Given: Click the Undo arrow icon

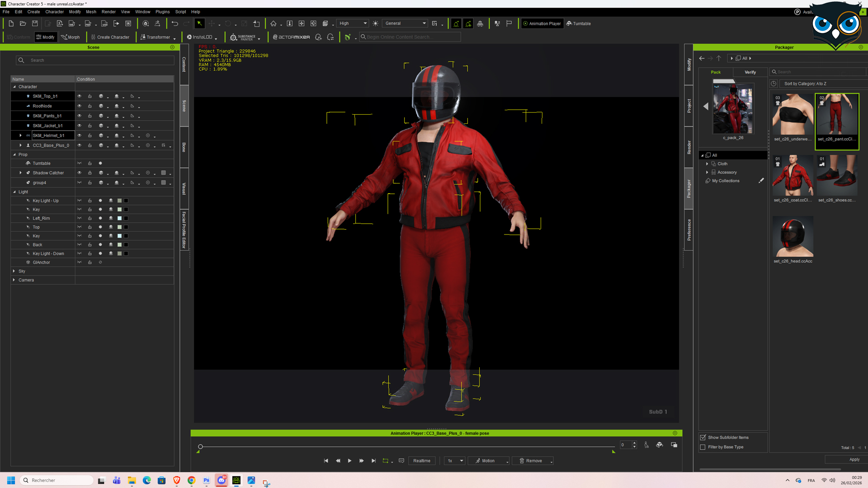Looking at the screenshot, I should (x=175, y=23).
